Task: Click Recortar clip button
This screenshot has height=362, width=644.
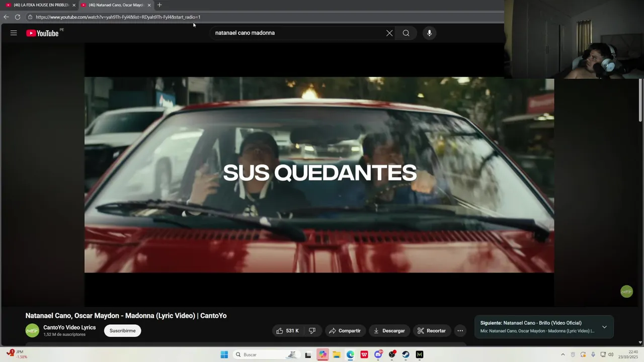Action: pyautogui.click(x=432, y=331)
